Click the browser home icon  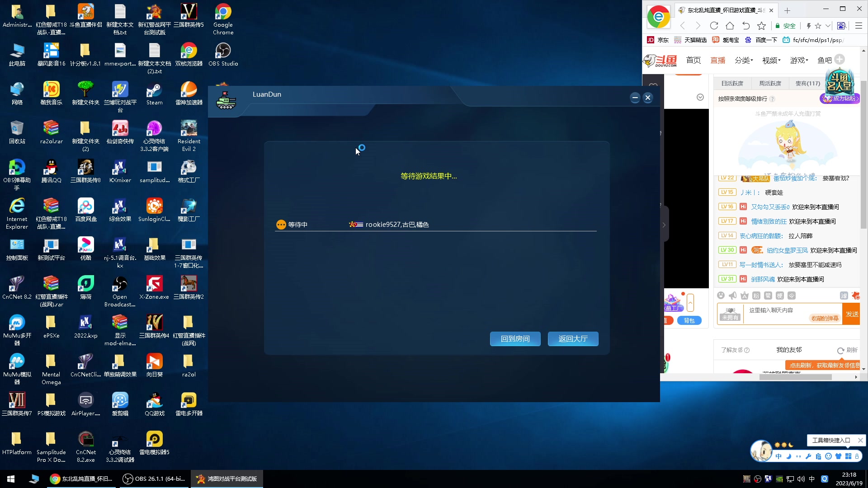click(730, 26)
